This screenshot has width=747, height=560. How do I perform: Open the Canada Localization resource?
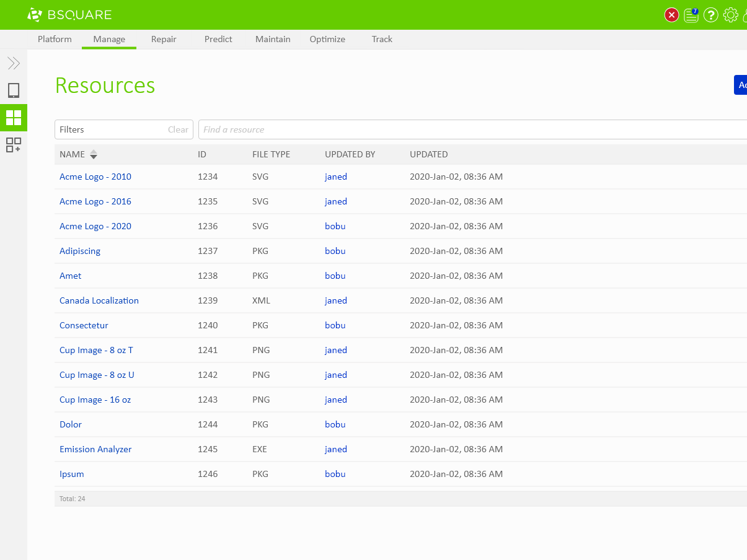99,300
